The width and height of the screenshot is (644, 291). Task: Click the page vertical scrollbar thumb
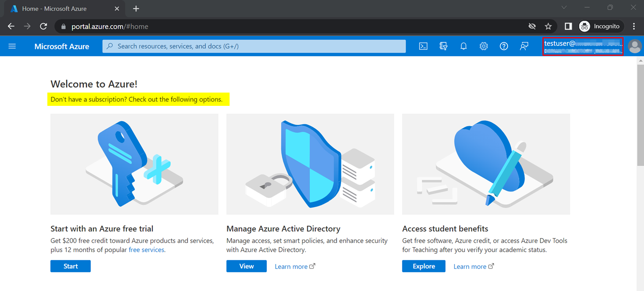coord(640,115)
